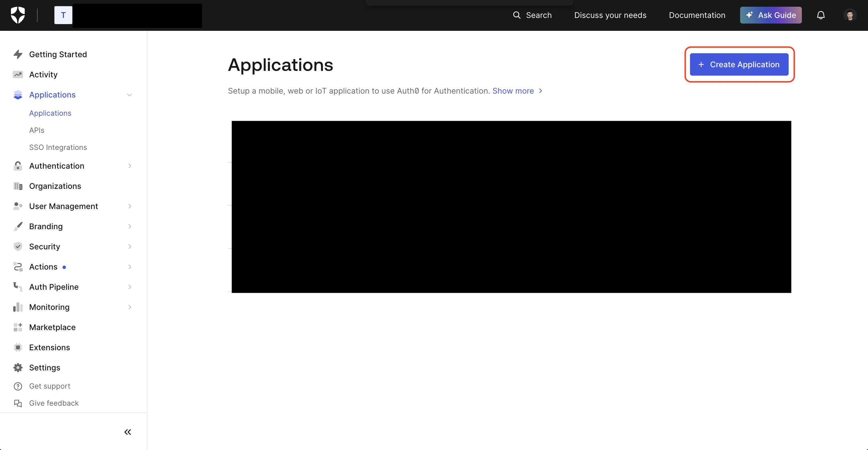
Task: Go to Organizations
Action: pyautogui.click(x=55, y=186)
